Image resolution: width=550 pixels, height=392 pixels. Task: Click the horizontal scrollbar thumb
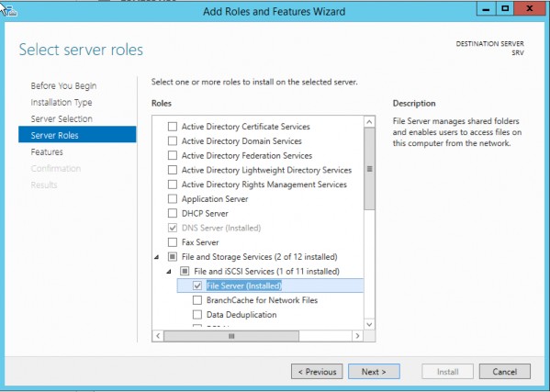click(231, 336)
